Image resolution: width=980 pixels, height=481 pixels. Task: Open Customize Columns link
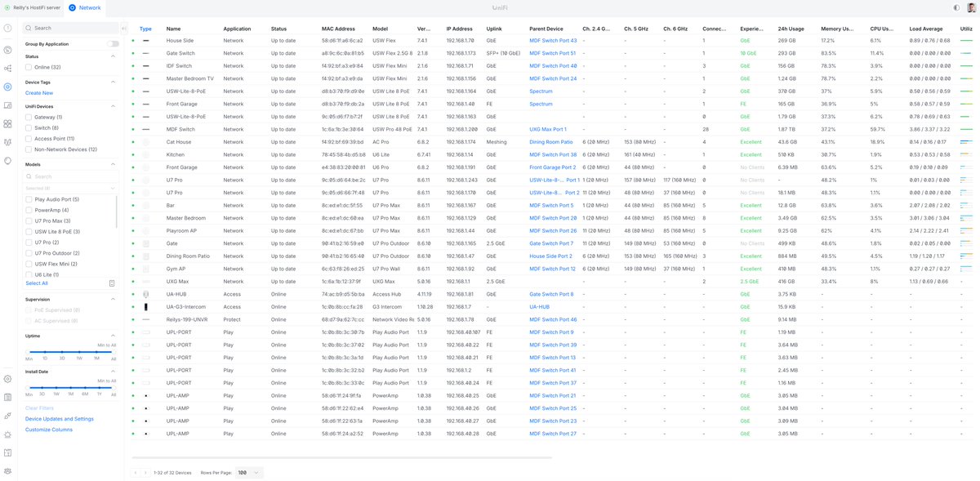pyautogui.click(x=48, y=430)
